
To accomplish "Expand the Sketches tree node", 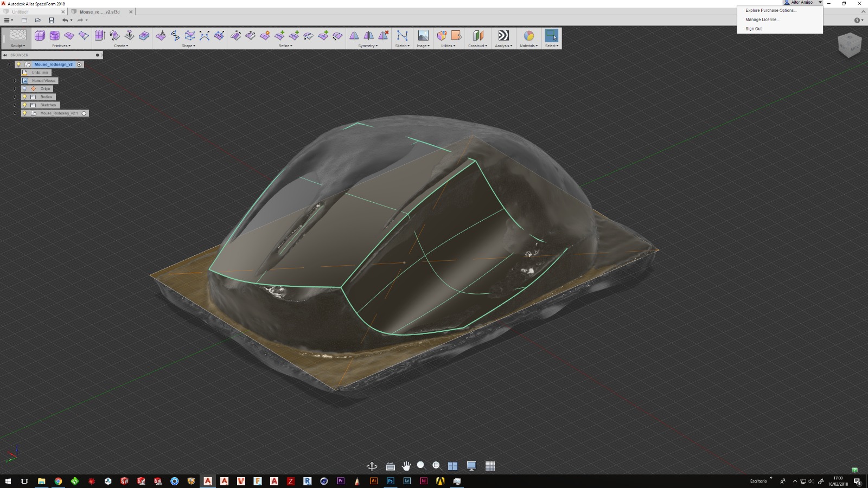I will (15, 105).
